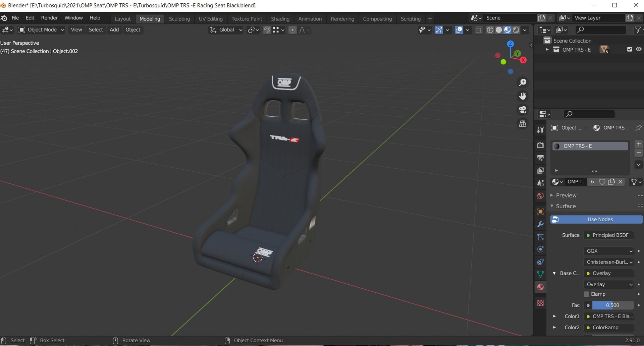Click the Use Nodes button
Screen dimensions: 644x346
(x=596, y=219)
